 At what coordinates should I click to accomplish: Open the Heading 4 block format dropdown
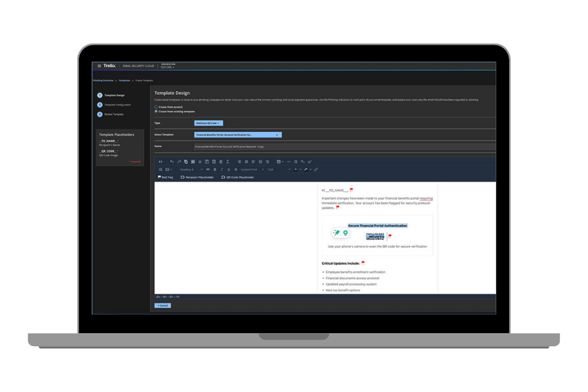tap(191, 169)
